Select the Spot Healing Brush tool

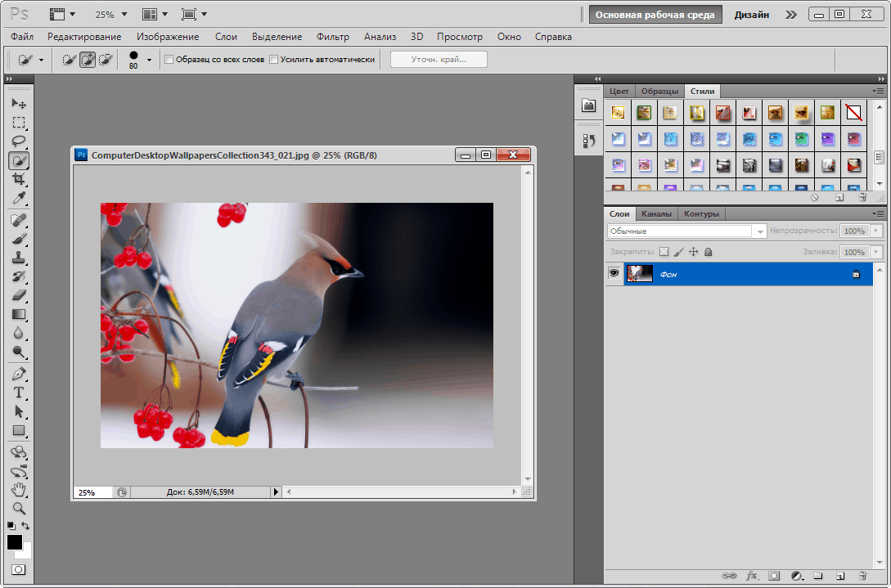click(19, 220)
